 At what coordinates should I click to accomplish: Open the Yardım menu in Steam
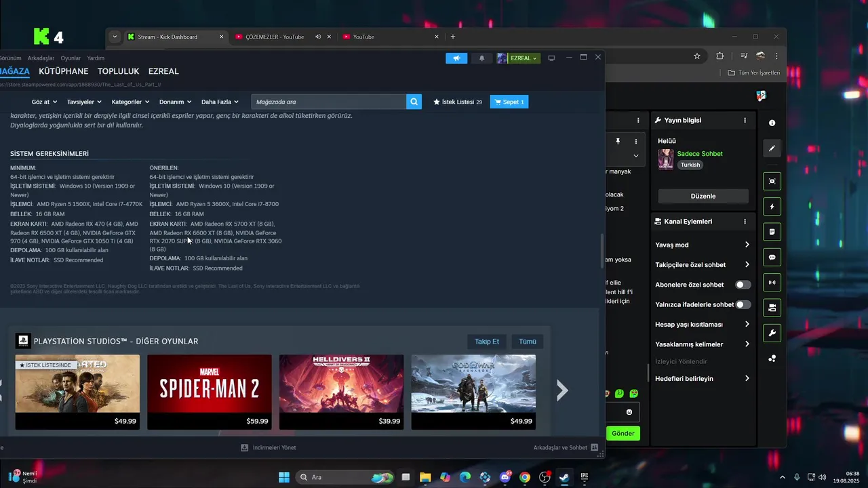pyautogui.click(x=96, y=58)
